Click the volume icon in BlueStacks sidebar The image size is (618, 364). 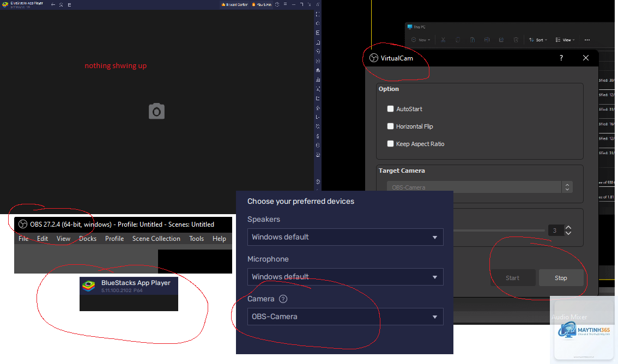pos(318,23)
